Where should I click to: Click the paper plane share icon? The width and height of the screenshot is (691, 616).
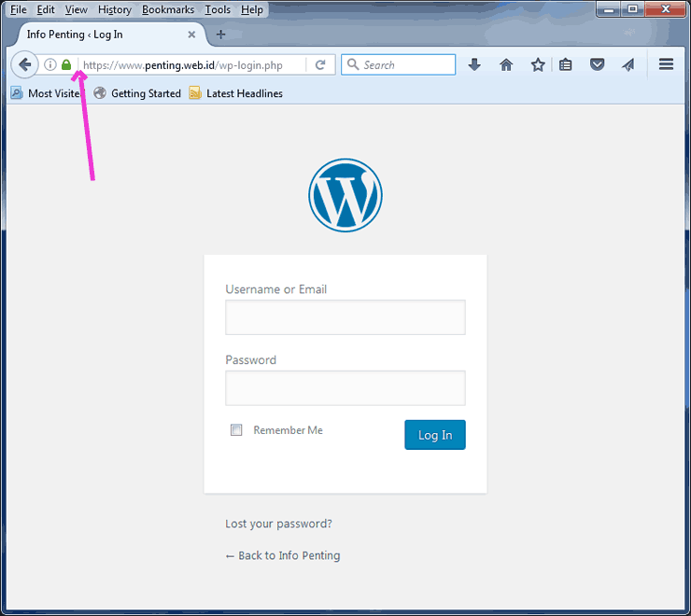coord(628,64)
